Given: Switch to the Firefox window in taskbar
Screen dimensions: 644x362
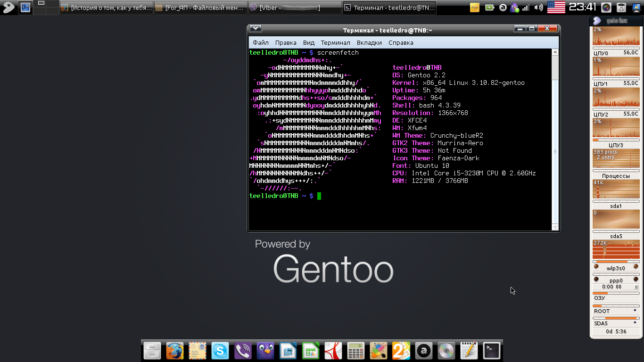Looking at the screenshot, I should click(107, 8).
